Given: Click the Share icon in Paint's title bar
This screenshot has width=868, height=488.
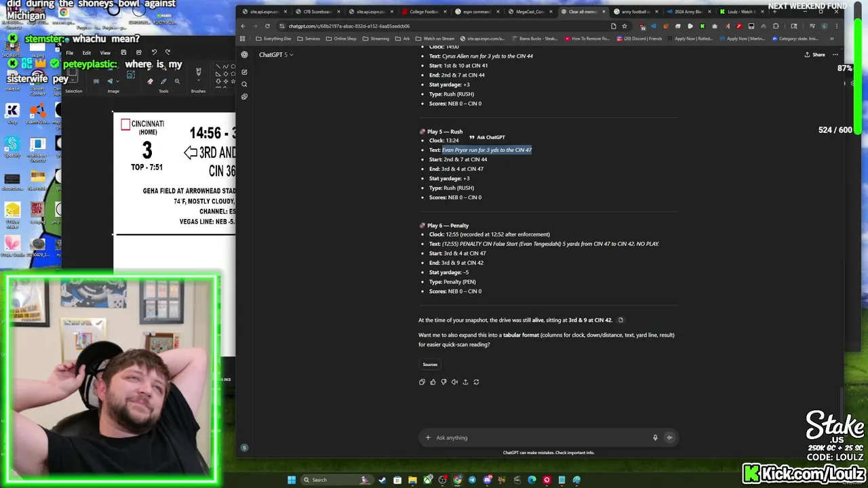Looking at the screenshot, I should [x=139, y=52].
